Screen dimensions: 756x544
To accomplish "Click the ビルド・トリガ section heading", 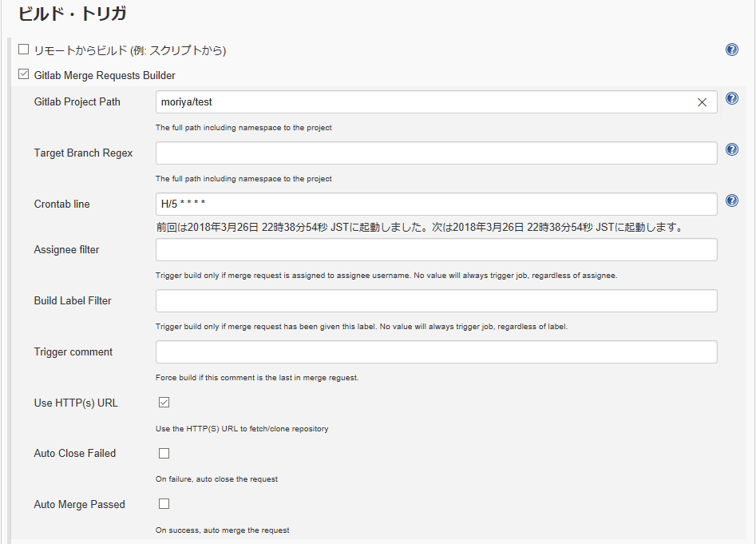I will click(x=73, y=14).
